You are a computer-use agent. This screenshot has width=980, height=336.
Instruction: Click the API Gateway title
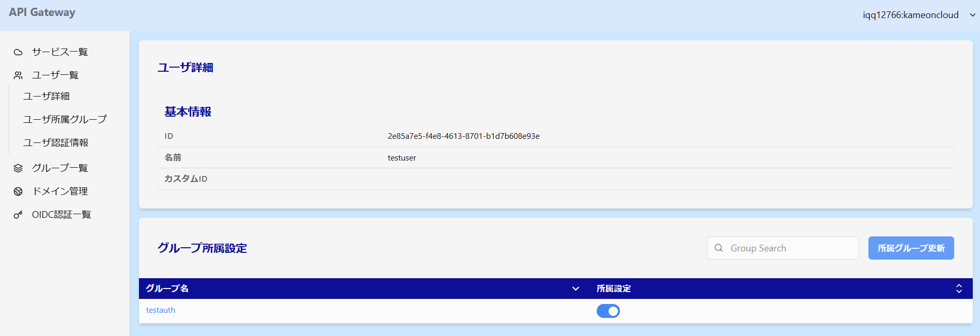coord(42,12)
